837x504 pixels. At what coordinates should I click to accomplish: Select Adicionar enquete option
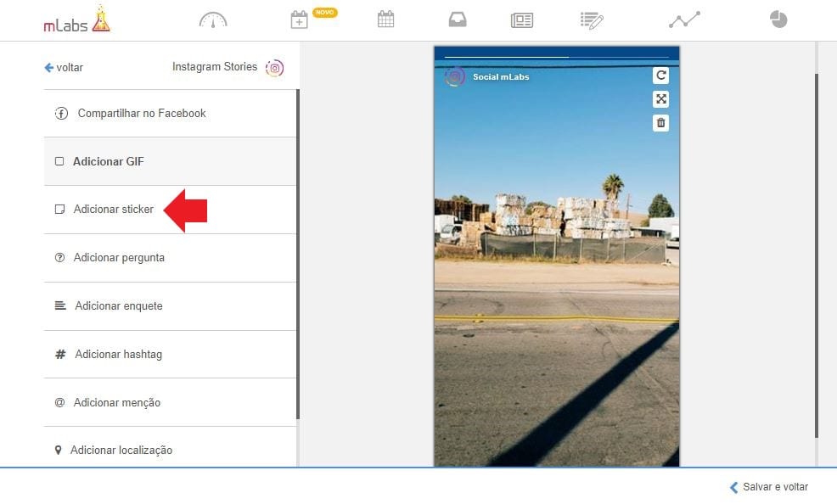170,306
